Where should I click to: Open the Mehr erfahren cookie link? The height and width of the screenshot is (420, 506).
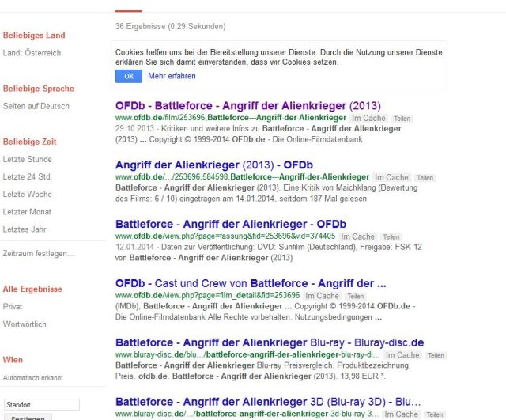[172, 76]
